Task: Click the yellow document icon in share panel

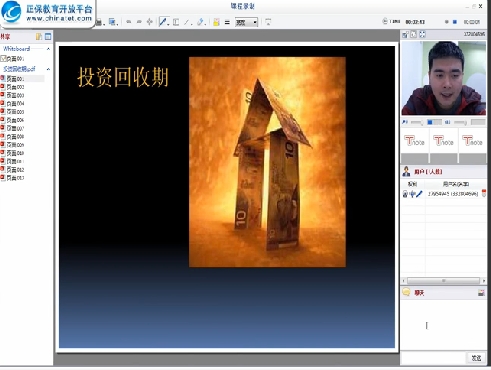Action: point(39,37)
